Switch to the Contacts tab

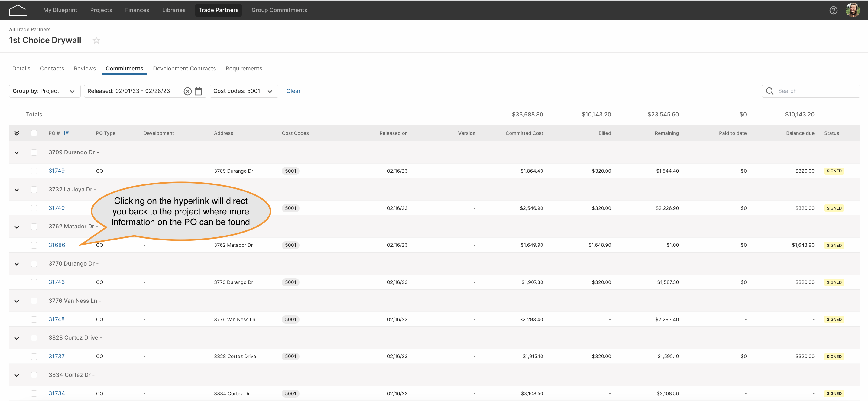[52, 68]
